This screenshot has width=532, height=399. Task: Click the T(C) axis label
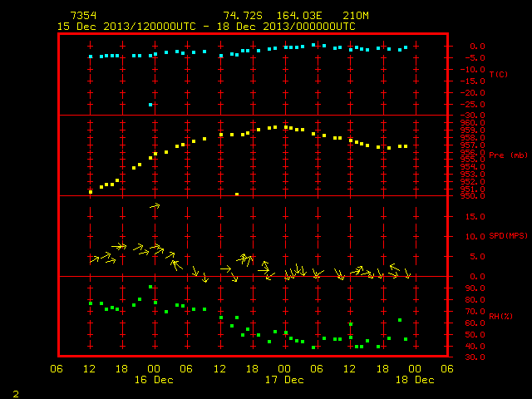(499, 74)
